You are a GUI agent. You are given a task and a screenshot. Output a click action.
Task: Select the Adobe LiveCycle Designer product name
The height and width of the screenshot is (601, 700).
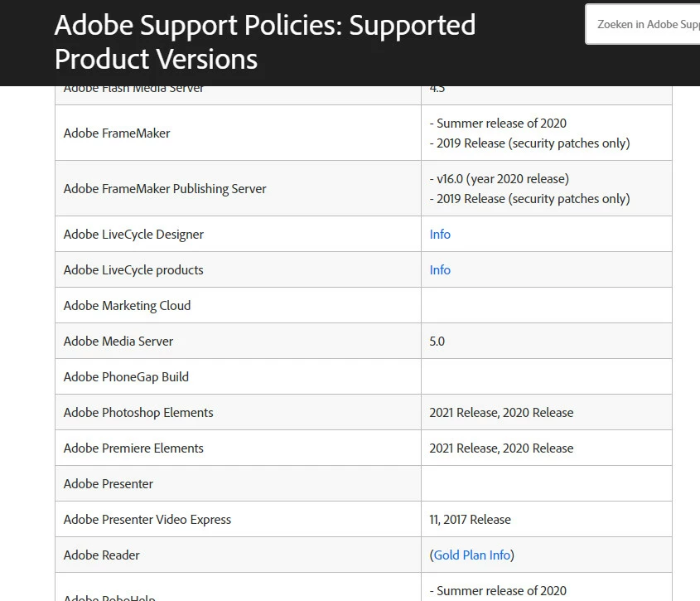[133, 235]
